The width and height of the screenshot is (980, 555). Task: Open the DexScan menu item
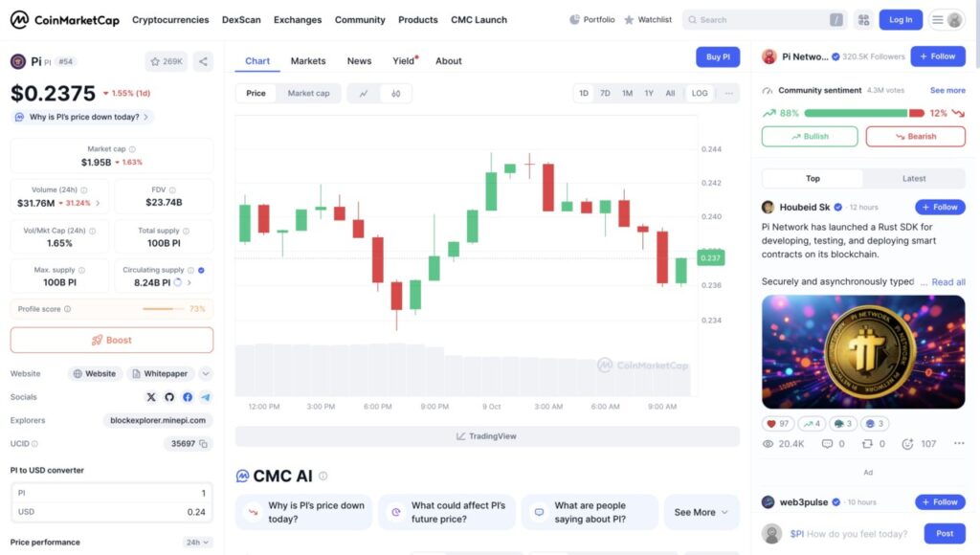coord(241,19)
